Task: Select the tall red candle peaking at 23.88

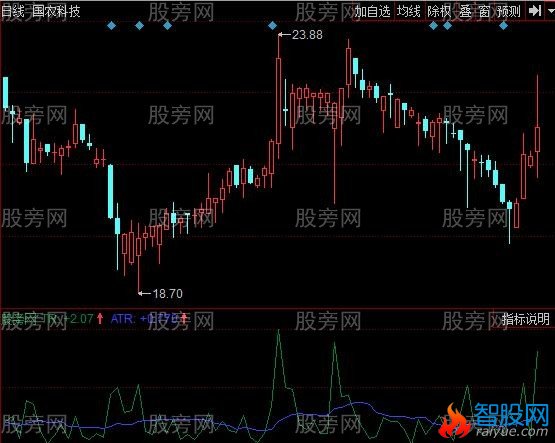Action: tap(279, 101)
